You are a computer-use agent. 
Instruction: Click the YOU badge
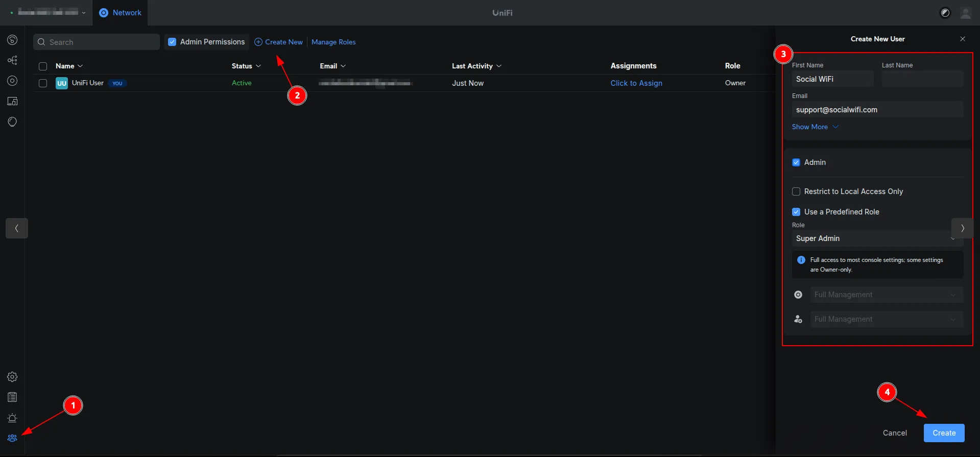(x=117, y=83)
